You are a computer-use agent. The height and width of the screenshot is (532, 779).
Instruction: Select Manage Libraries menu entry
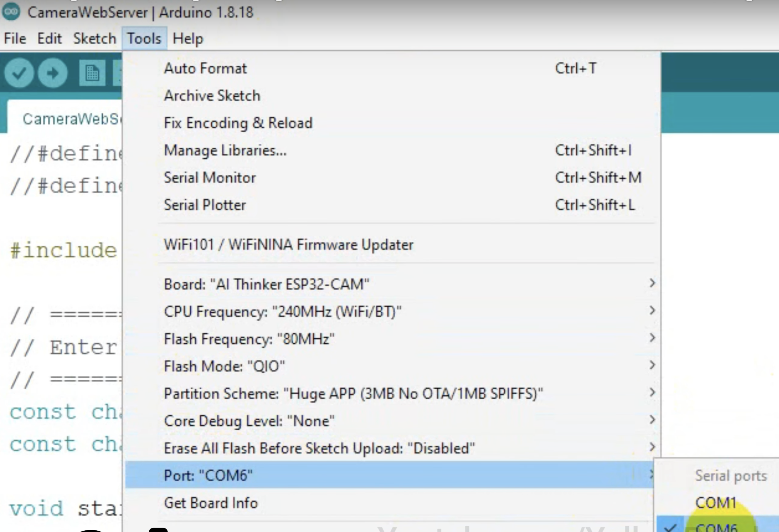click(x=225, y=150)
